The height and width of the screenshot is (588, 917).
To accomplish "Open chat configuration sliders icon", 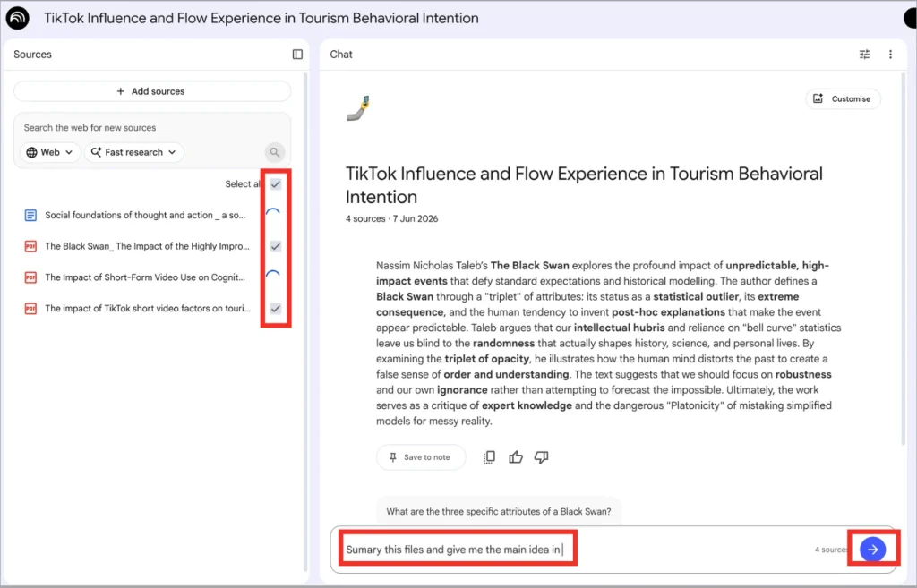I will click(x=864, y=55).
